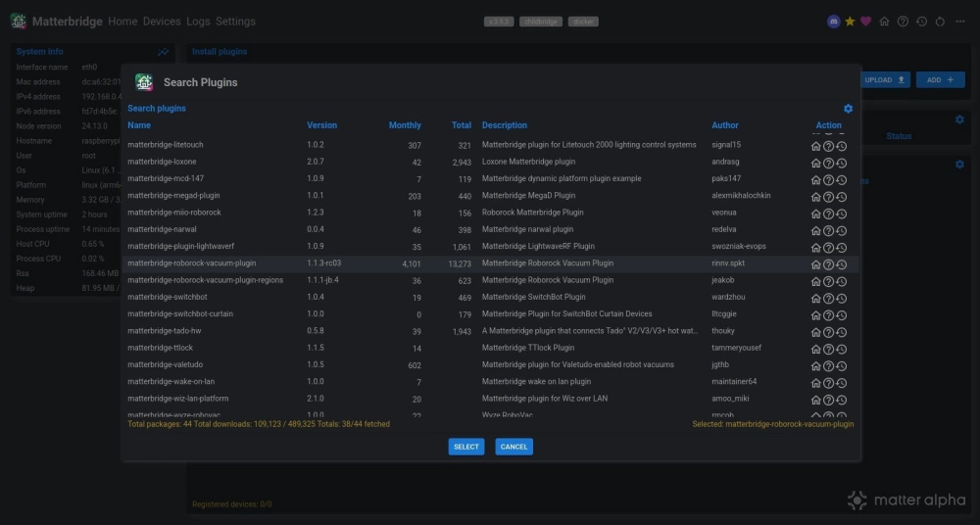Open the Home menu item
This screenshot has height=525, width=980.
122,22
